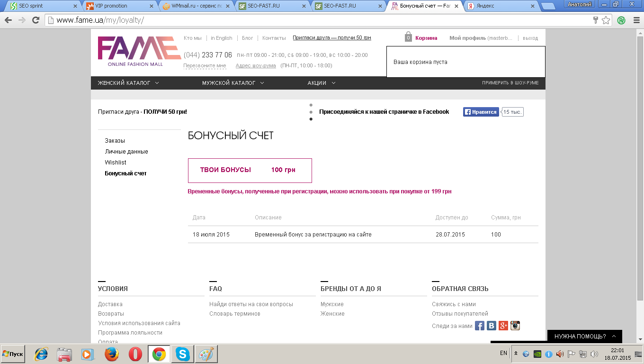Click ПРИМЕРИТЬ В ШОУ-РУМЕ link

[510, 83]
